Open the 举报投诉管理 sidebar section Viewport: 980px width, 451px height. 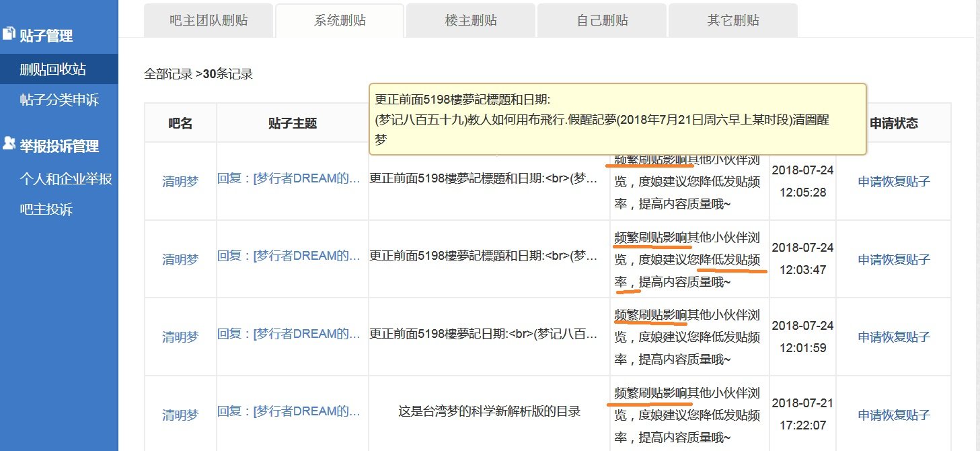pos(59,145)
